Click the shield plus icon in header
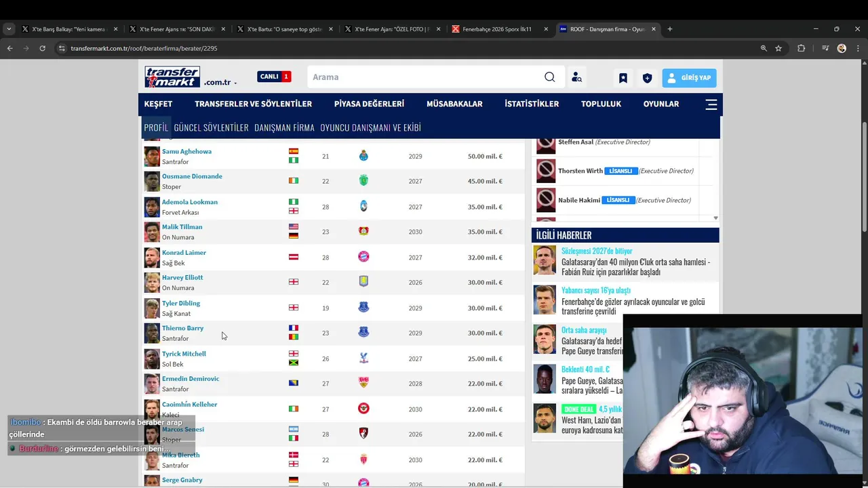 pos(647,78)
